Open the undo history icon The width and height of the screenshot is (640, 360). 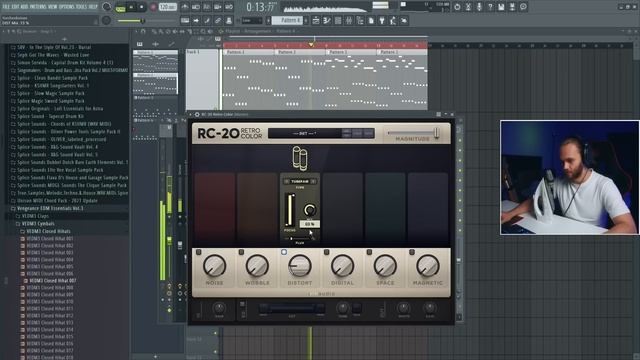457,7
